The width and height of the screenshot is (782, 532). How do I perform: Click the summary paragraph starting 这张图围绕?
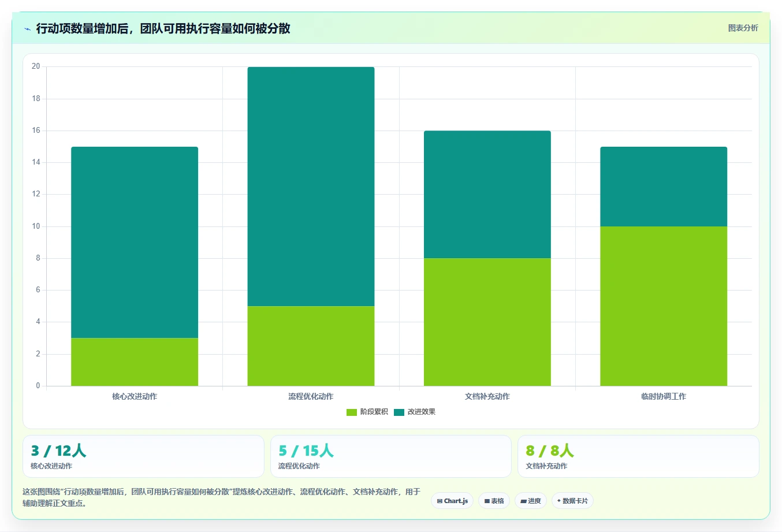pyautogui.click(x=222, y=497)
